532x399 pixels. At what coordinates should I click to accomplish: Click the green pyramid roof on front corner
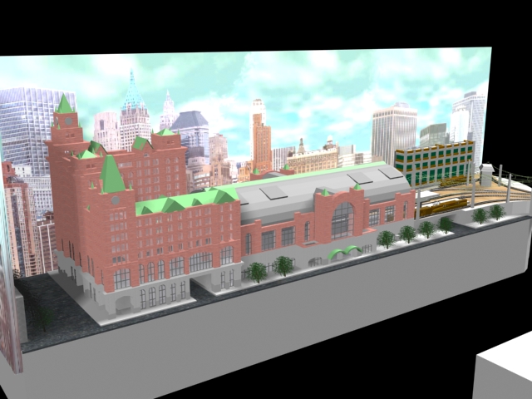111,175
